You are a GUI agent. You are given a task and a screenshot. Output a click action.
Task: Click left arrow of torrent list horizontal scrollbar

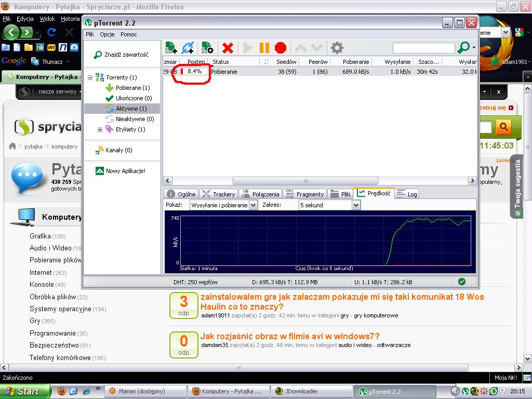click(168, 180)
